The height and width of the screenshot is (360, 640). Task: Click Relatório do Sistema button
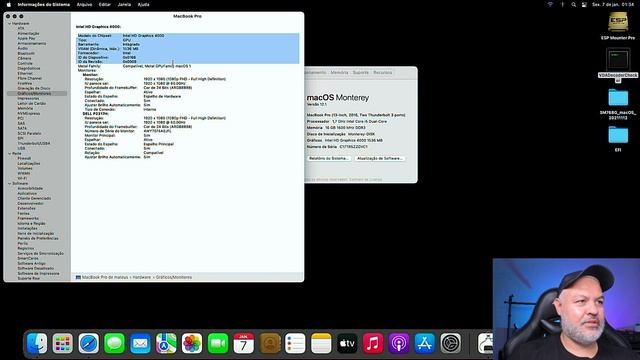[329, 158]
